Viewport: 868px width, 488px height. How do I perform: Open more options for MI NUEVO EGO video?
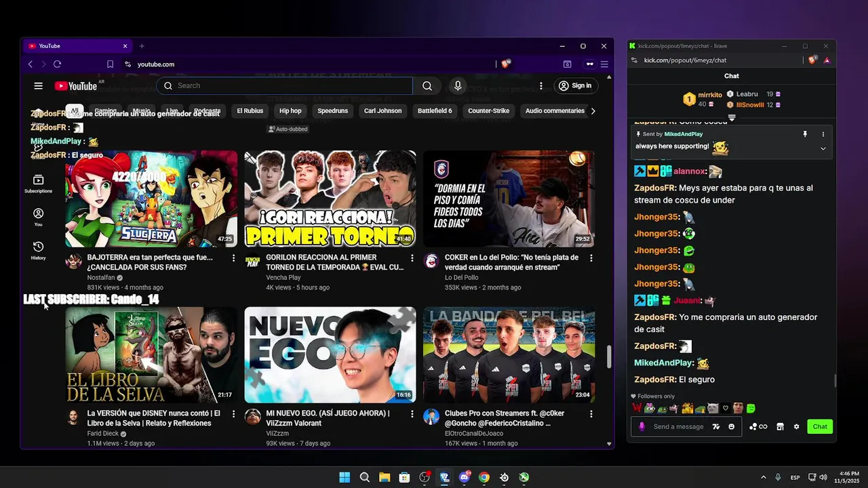(412, 414)
